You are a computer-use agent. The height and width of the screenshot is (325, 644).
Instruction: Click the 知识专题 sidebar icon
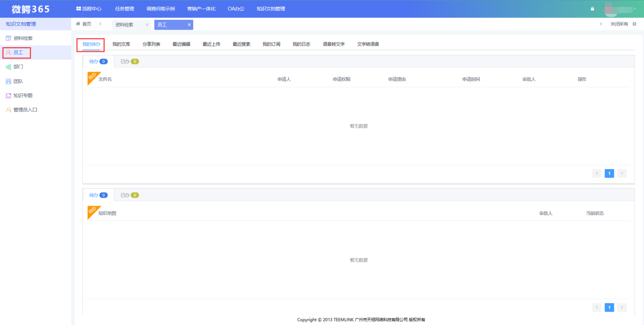click(8, 95)
